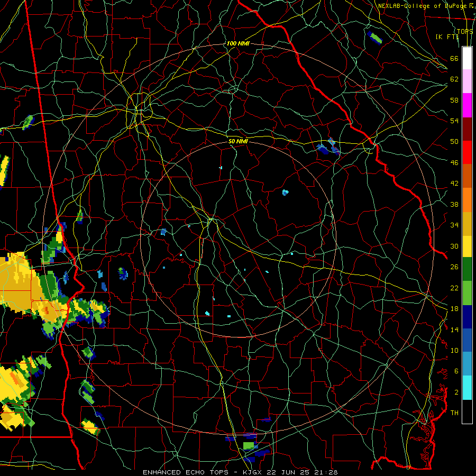
Task: Click the 21:28 timestamp in the caption
Action: point(326,472)
